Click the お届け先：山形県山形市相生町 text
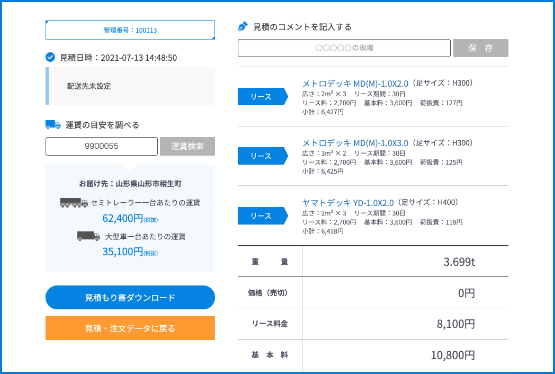This screenshot has height=374, width=555. pyautogui.click(x=130, y=184)
